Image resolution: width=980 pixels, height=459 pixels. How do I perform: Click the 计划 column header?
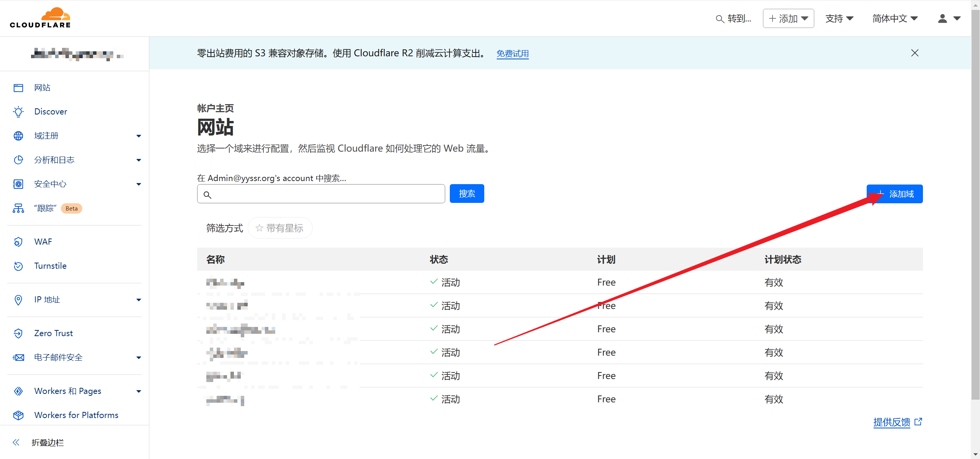[606, 260]
